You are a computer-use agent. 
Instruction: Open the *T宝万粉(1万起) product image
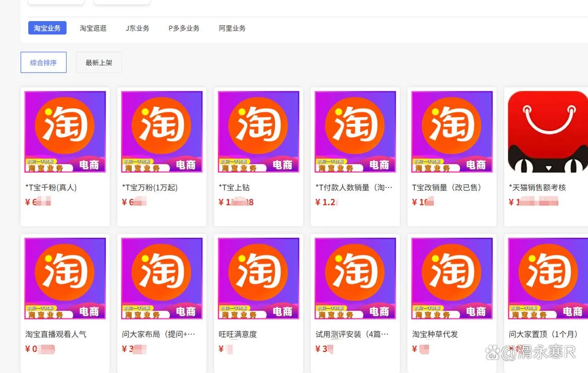coord(162,132)
